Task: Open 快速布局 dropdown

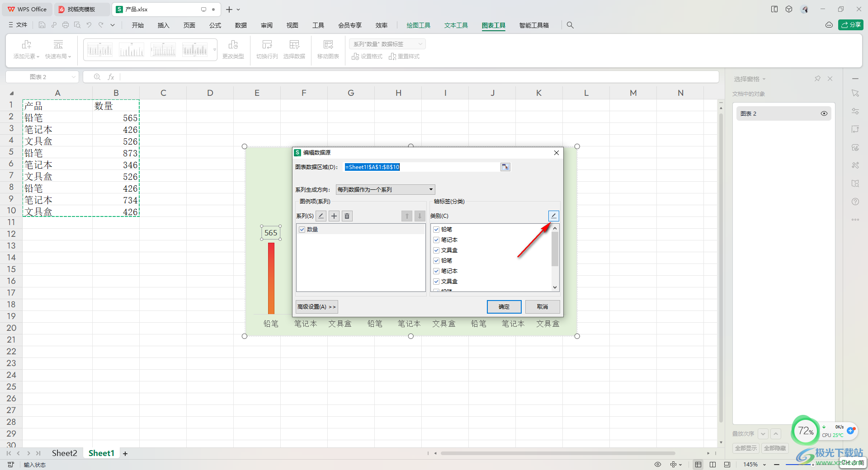Action: tap(58, 50)
